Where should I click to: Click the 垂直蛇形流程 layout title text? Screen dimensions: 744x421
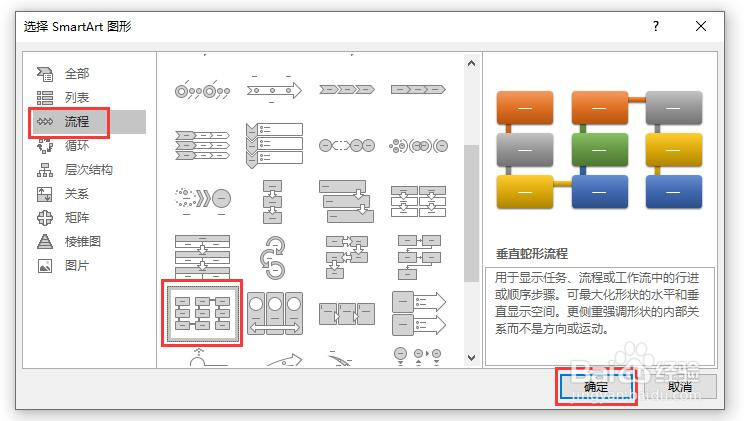[x=531, y=253]
